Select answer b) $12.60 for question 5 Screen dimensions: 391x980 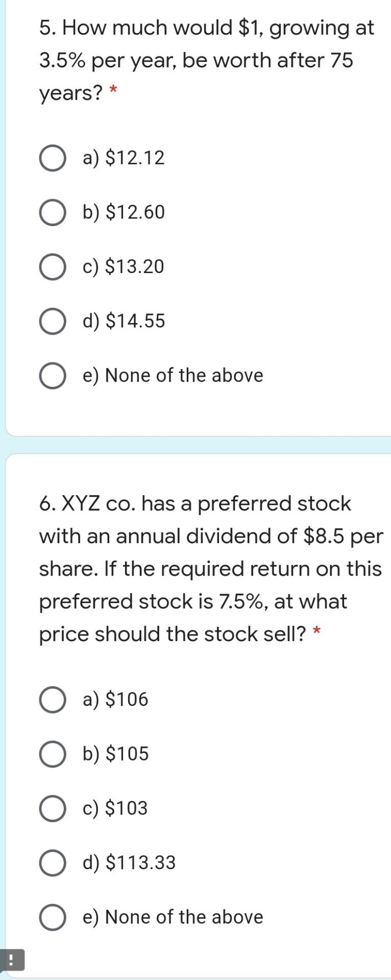click(x=52, y=213)
